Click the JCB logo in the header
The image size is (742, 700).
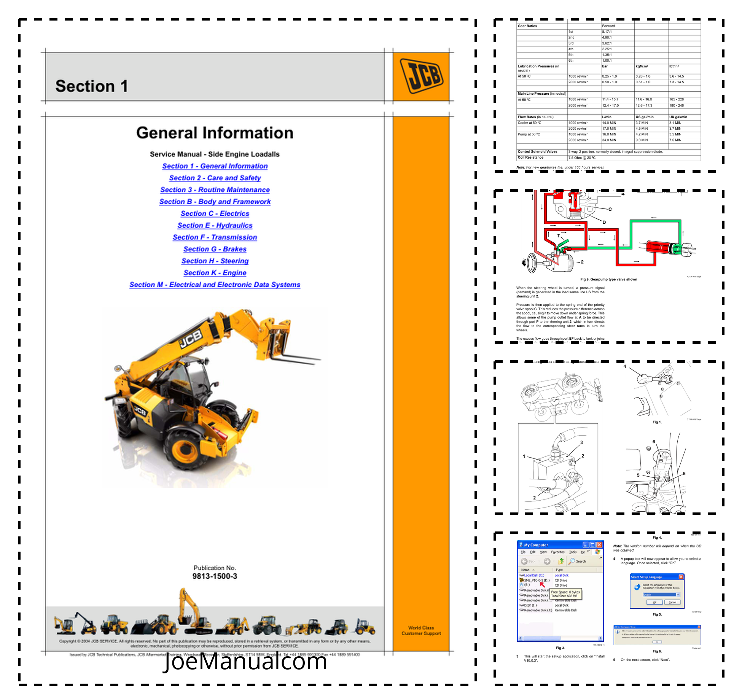pos(421,76)
